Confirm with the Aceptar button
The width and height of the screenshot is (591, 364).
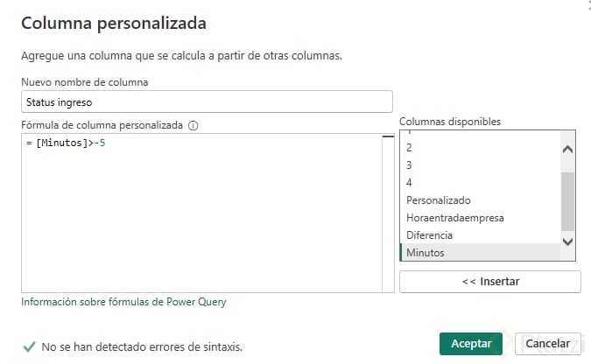coord(471,344)
